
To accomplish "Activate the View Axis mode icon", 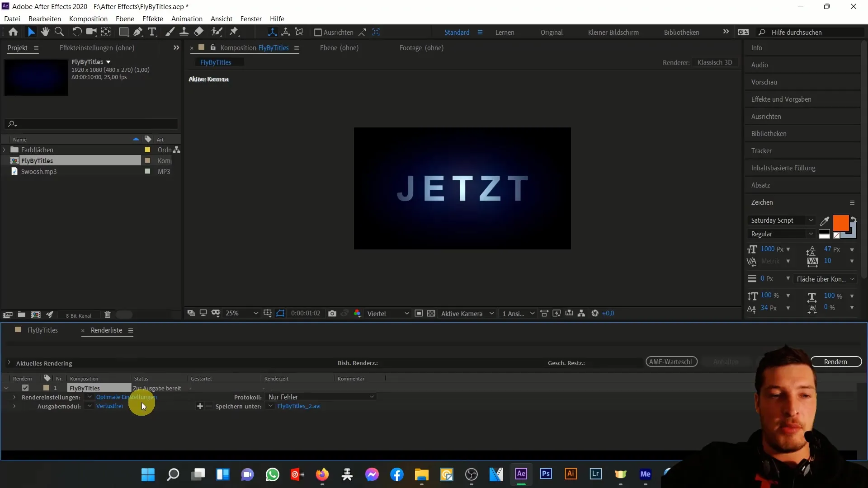I will coord(299,32).
